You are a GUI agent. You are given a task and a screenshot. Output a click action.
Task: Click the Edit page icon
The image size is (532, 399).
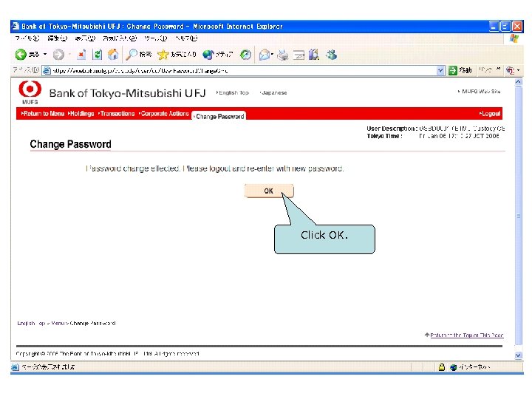pos(299,54)
